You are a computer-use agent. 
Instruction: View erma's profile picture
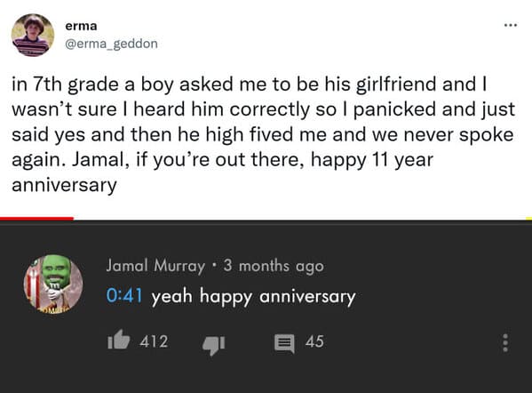click(x=33, y=35)
